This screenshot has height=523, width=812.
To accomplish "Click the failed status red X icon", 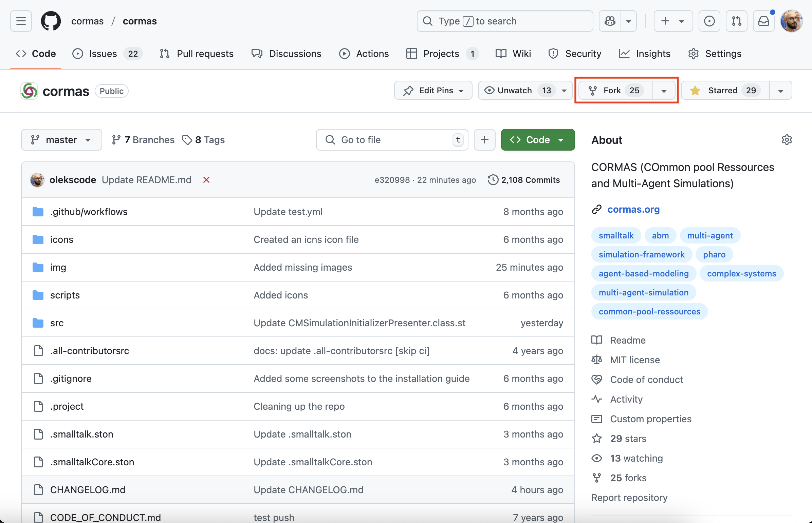I will click(x=206, y=180).
